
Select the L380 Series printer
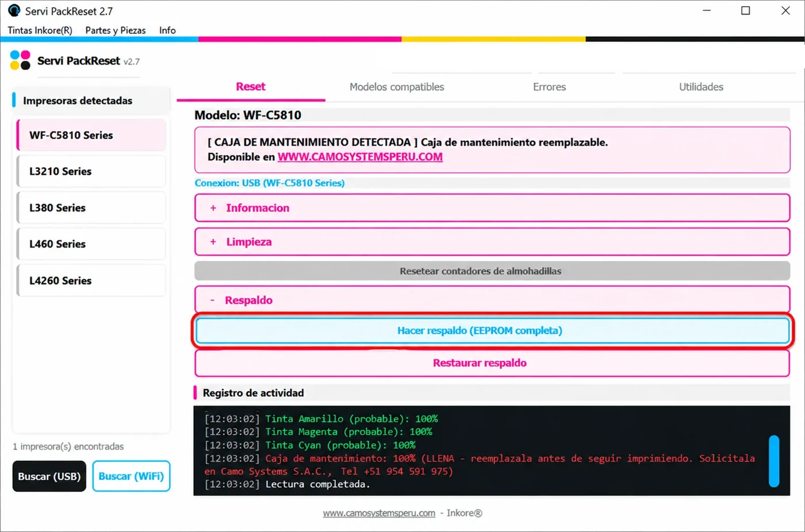(x=91, y=208)
